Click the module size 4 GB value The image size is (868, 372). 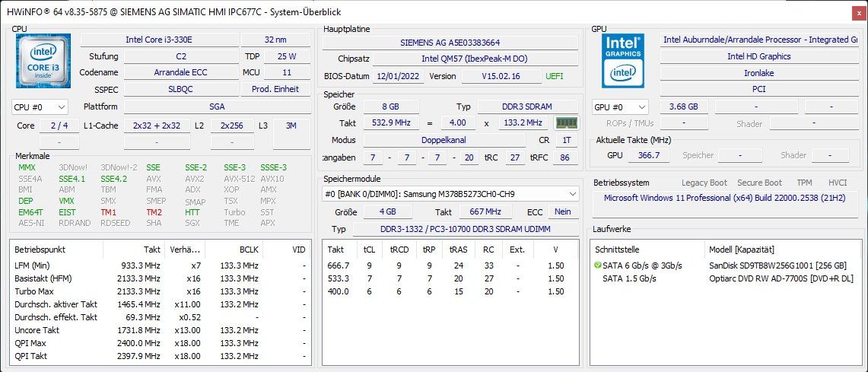[388, 211]
